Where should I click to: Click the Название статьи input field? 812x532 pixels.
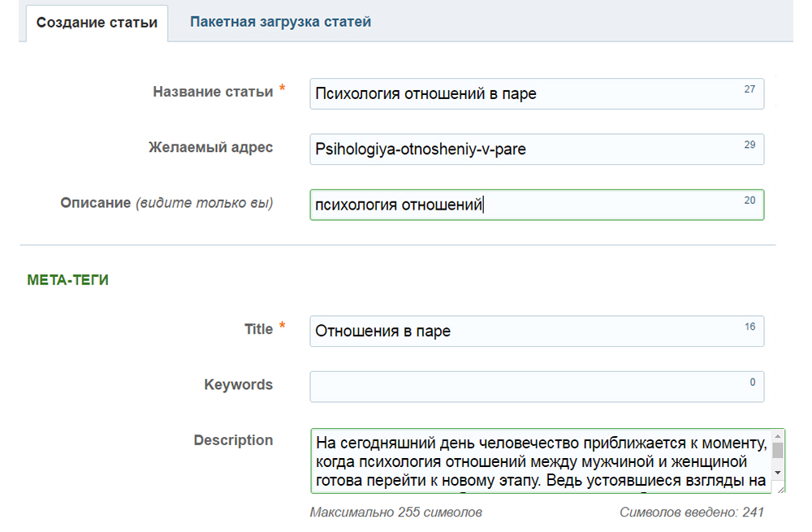pyautogui.click(x=520, y=94)
